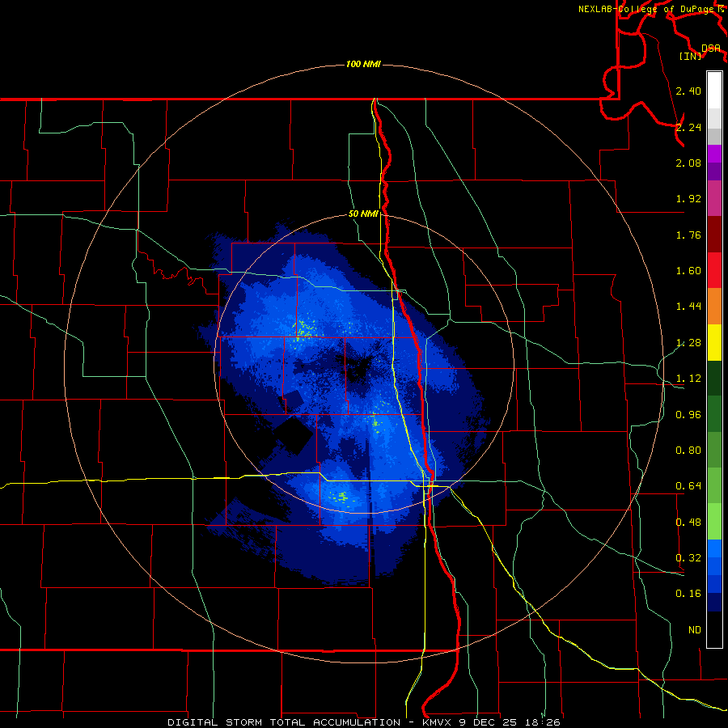Screen dimensions: 728x728
Task: Select the 0.64 legend value
Action: click(688, 486)
